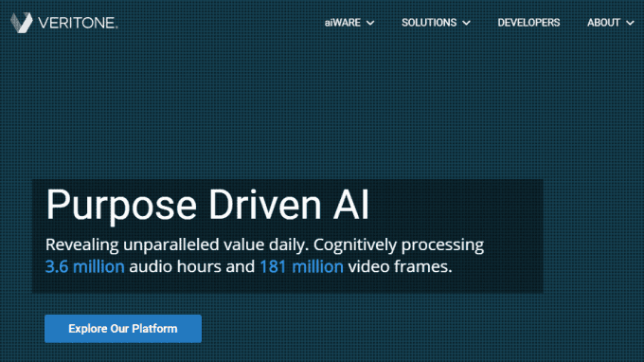The width and height of the screenshot is (644, 362).
Task: Expand the ABOUT dropdown chevron
Action: click(x=630, y=23)
